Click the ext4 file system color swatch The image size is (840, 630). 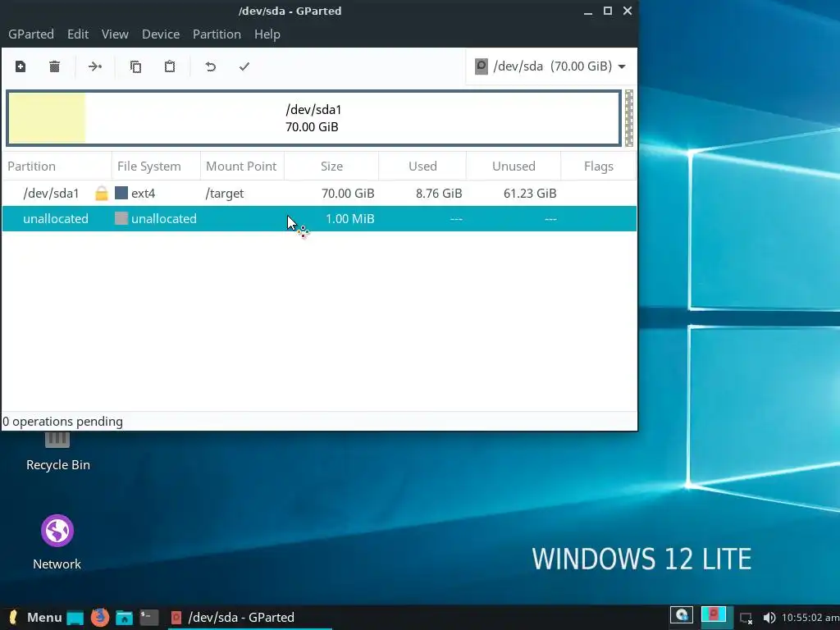tap(121, 193)
